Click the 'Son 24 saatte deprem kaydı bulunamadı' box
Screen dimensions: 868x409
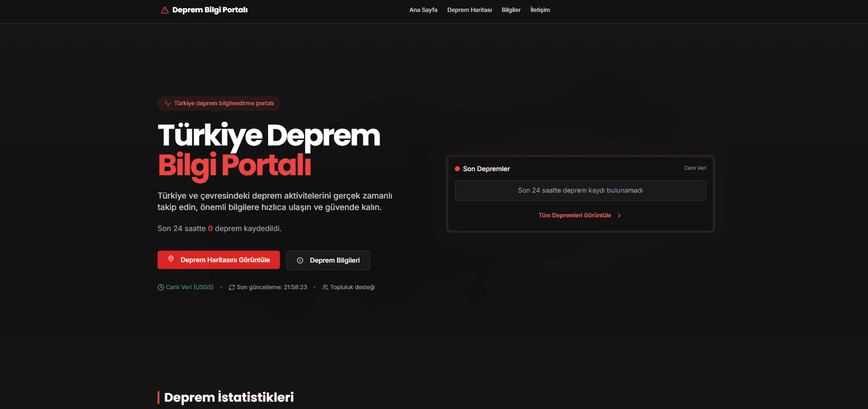(x=580, y=191)
